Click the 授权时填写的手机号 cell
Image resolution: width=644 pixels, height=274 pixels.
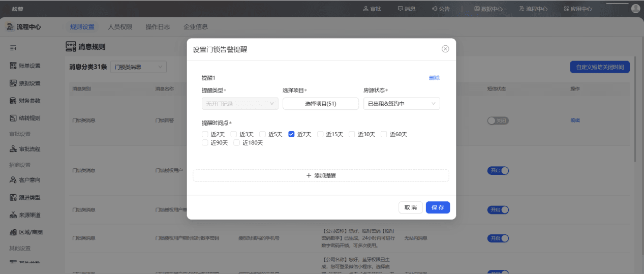pos(259,238)
